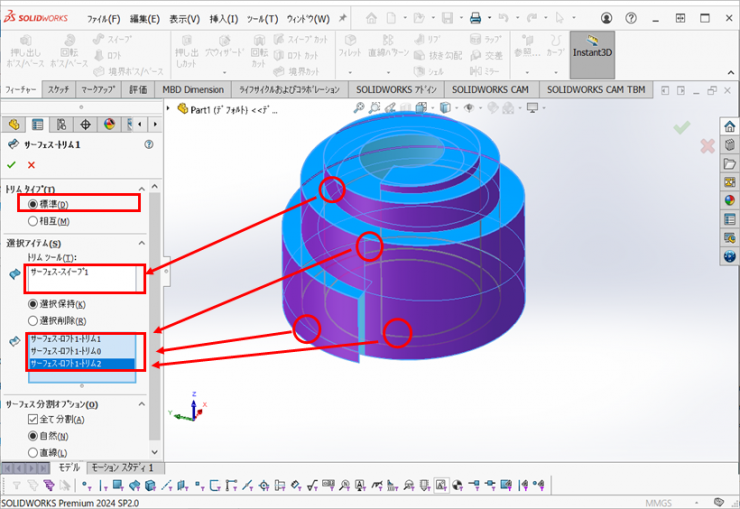Click the user account login icon
740x509 pixels.
click(607, 18)
